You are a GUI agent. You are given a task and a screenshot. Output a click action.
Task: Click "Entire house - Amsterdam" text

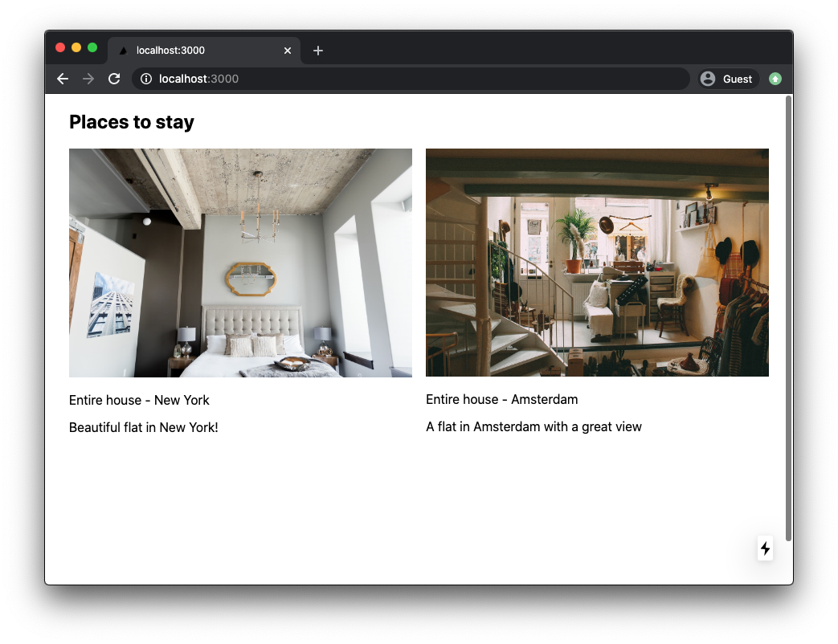click(x=501, y=399)
